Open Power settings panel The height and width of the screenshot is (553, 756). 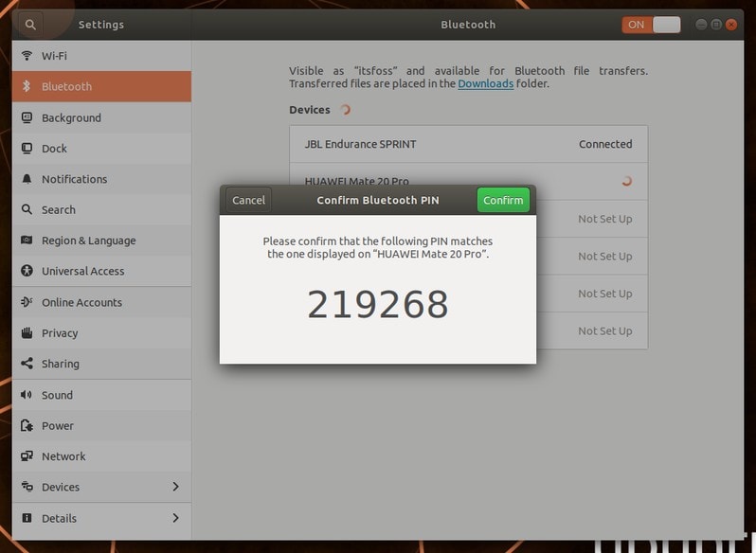pos(101,426)
